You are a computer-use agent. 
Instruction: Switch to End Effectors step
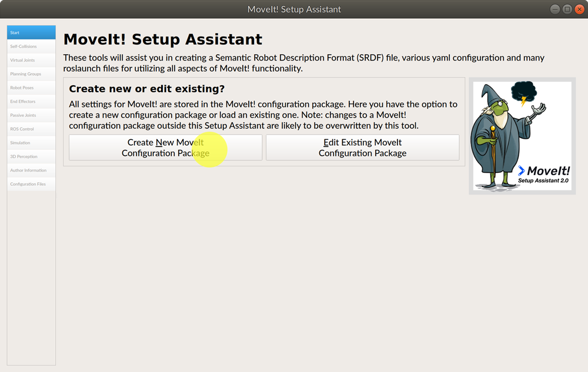tap(31, 102)
